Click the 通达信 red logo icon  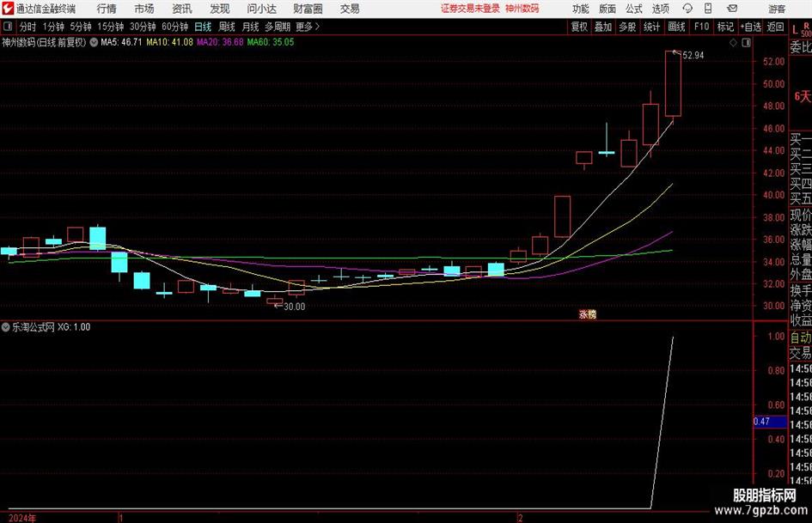7,9
